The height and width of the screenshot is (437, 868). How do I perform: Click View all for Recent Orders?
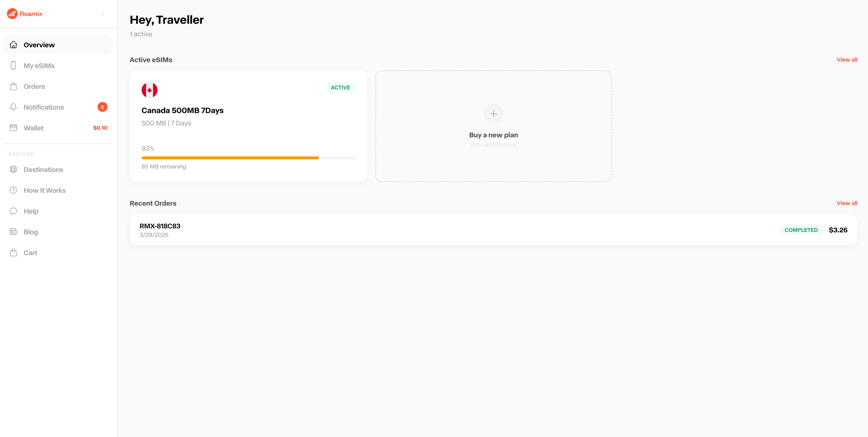846,203
